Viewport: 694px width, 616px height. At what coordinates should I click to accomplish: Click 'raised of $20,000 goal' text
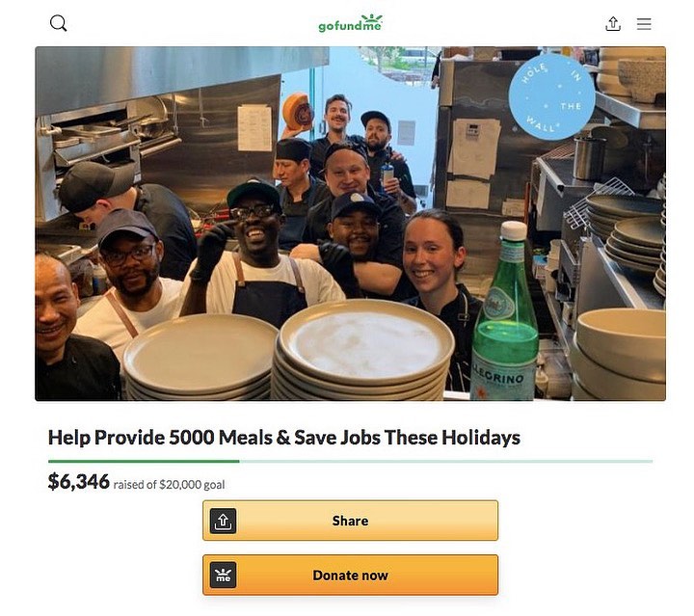169,485
